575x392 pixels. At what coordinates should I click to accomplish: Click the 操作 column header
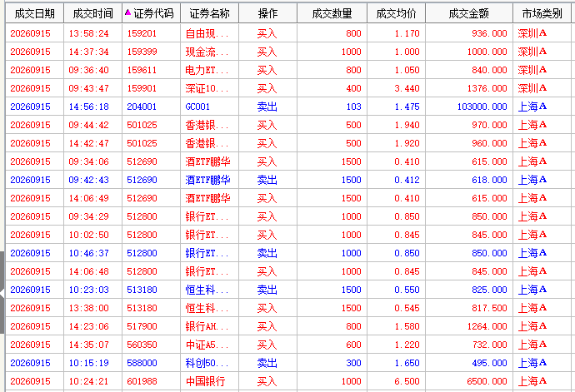[x=267, y=13]
